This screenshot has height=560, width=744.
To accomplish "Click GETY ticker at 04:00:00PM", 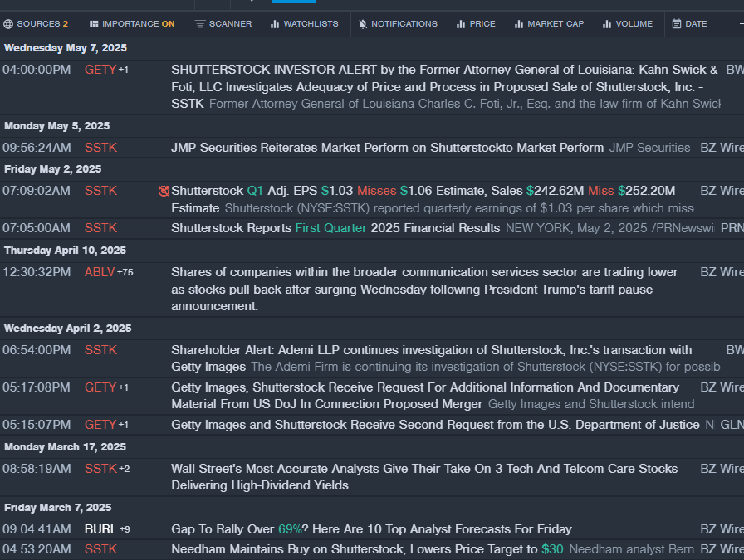I will point(100,70).
